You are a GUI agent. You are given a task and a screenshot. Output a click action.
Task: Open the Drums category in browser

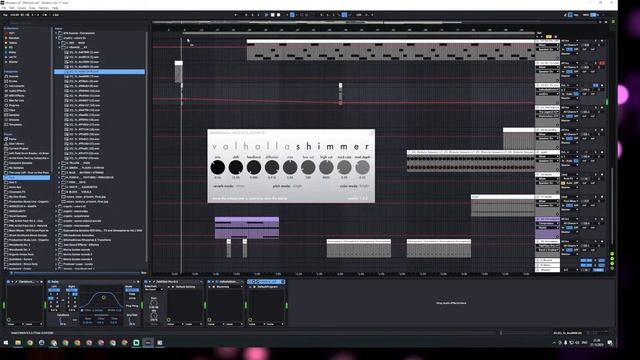(x=13, y=81)
